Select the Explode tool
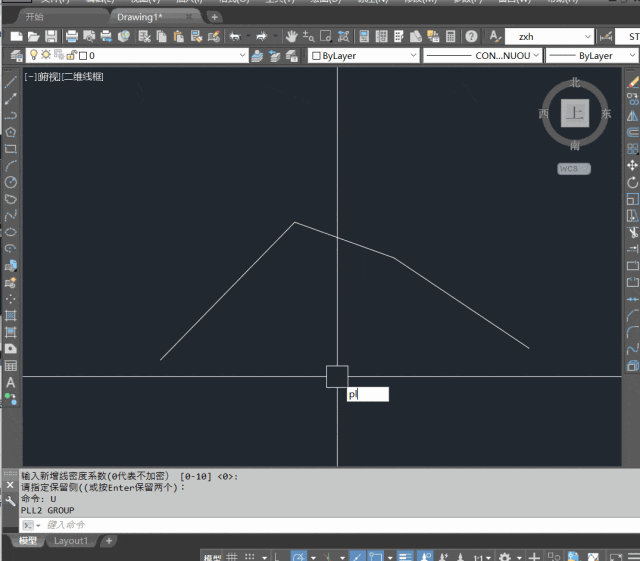 point(633,365)
